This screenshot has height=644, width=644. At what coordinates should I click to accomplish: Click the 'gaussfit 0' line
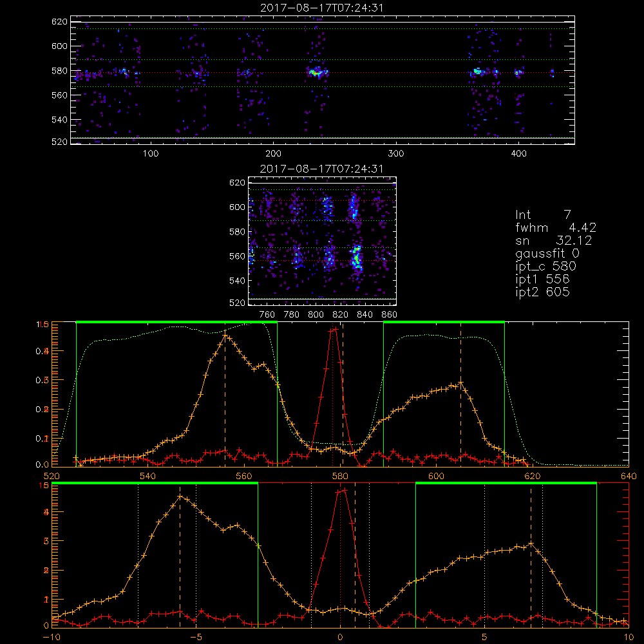point(547,253)
